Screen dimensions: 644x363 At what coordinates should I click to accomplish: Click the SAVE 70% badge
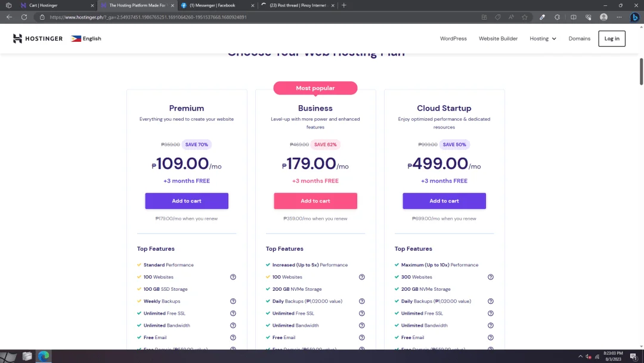click(x=196, y=144)
